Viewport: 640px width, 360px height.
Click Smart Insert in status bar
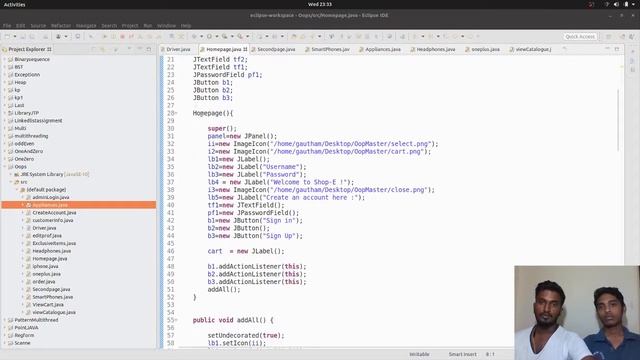pos(462,354)
